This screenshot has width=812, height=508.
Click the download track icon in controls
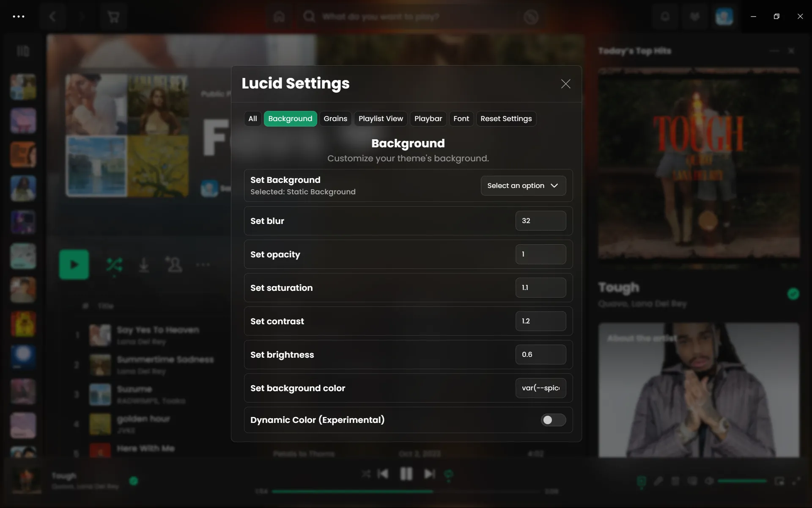[x=144, y=265]
